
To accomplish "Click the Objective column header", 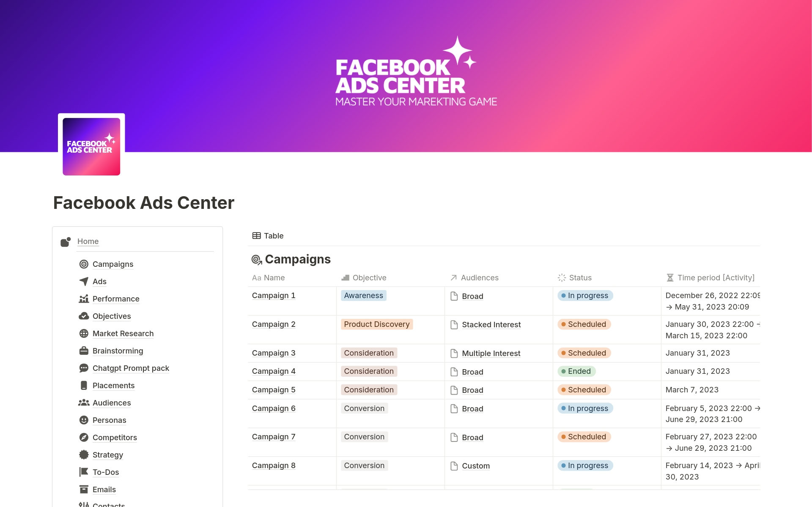I will [x=369, y=278].
